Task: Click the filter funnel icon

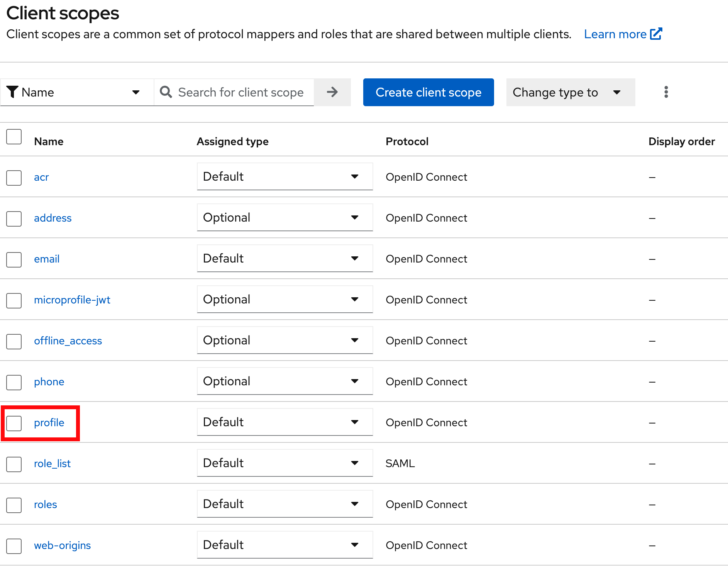Action: [12, 92]
